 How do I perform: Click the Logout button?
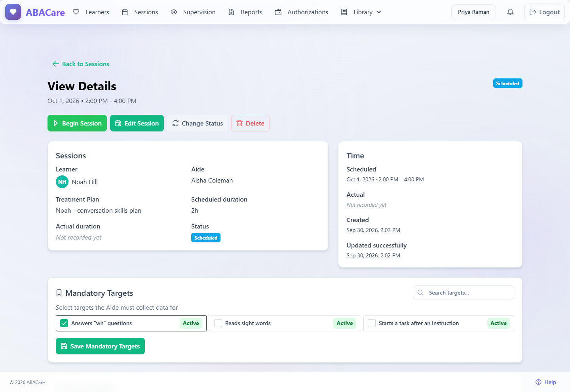pyautogui.click(x=545, y=12)
